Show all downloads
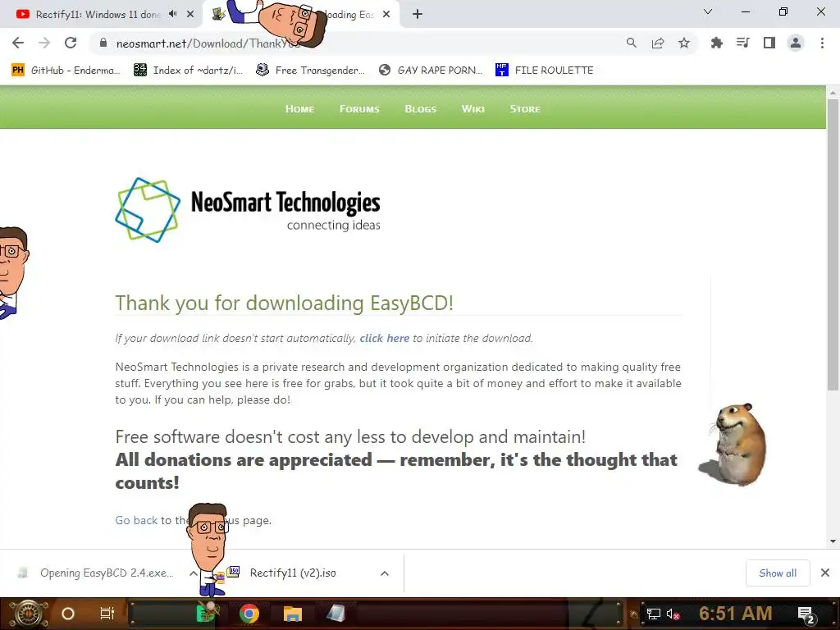The width and height of the screenshot is (840, 630). point(778,573)
